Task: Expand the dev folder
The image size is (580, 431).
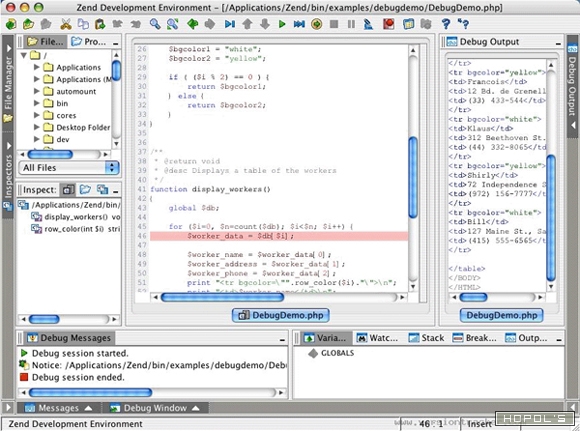Action: [37, 139]
